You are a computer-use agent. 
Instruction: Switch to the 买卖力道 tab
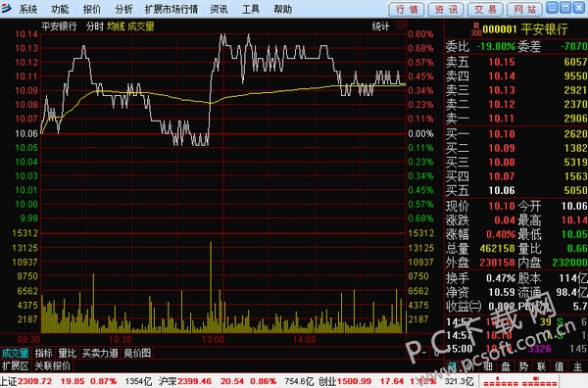(x=100, y=353)
